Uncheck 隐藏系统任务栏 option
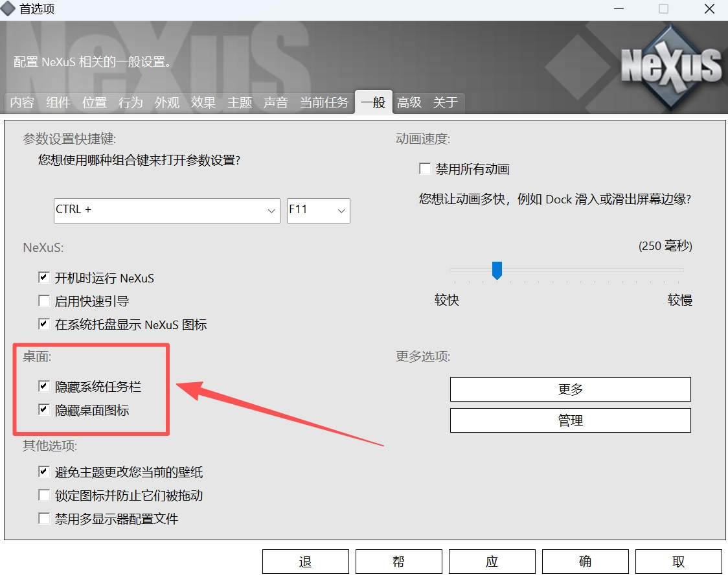 coord(44,387)
